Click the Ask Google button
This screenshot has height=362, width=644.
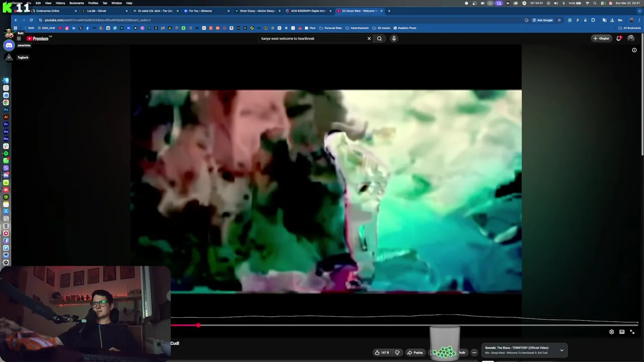point(542,20)
